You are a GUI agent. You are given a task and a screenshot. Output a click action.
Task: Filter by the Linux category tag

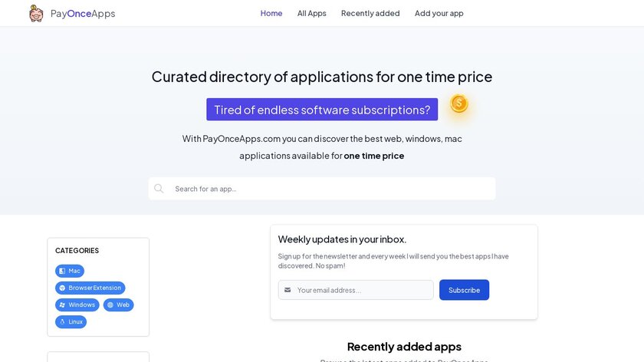coord(71,321)
